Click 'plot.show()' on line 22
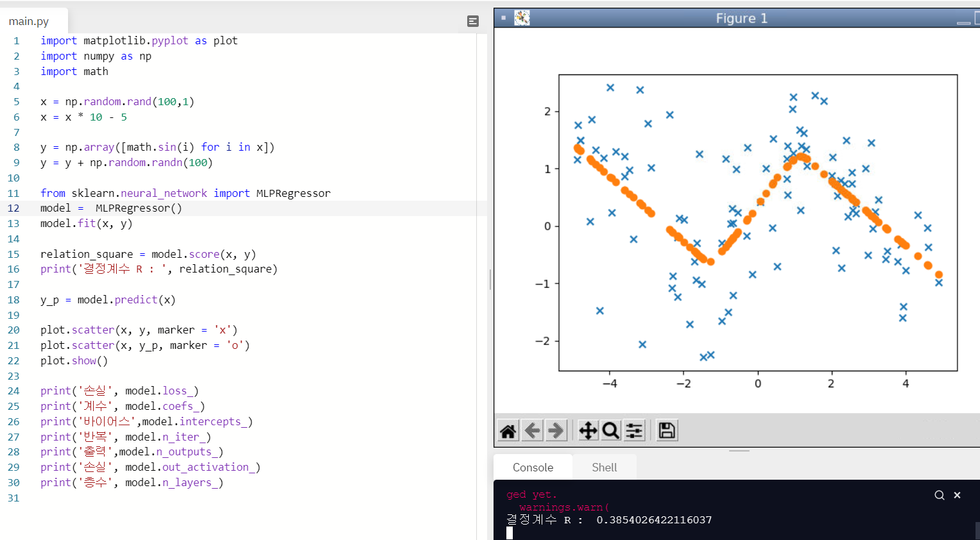 click(x=74, y=361)
